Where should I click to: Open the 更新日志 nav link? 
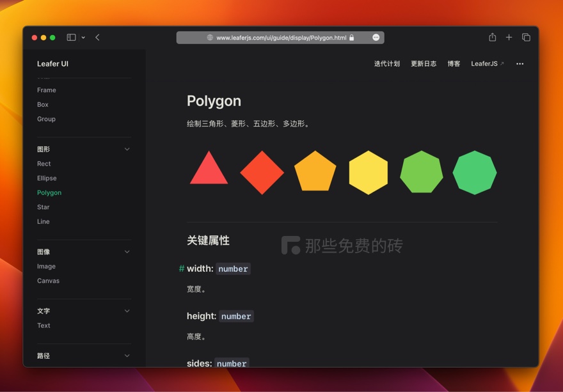(424, 63)
